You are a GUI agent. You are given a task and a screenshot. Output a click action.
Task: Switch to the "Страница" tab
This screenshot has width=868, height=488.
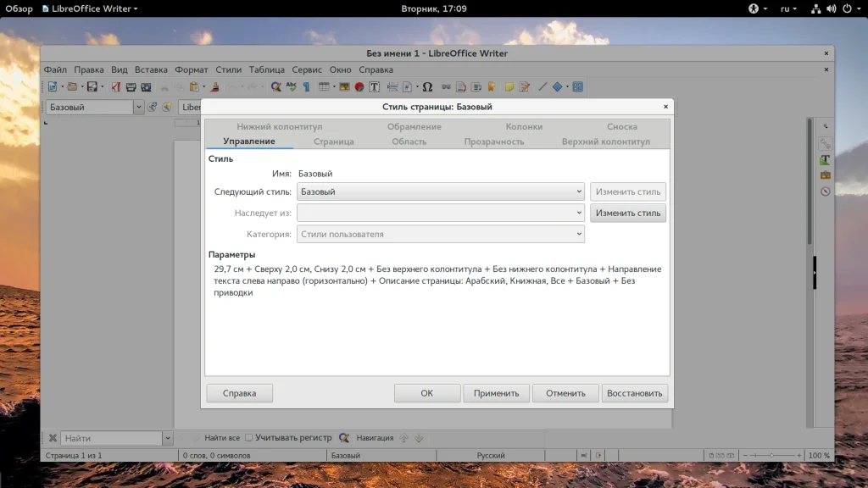click(333, 141)
